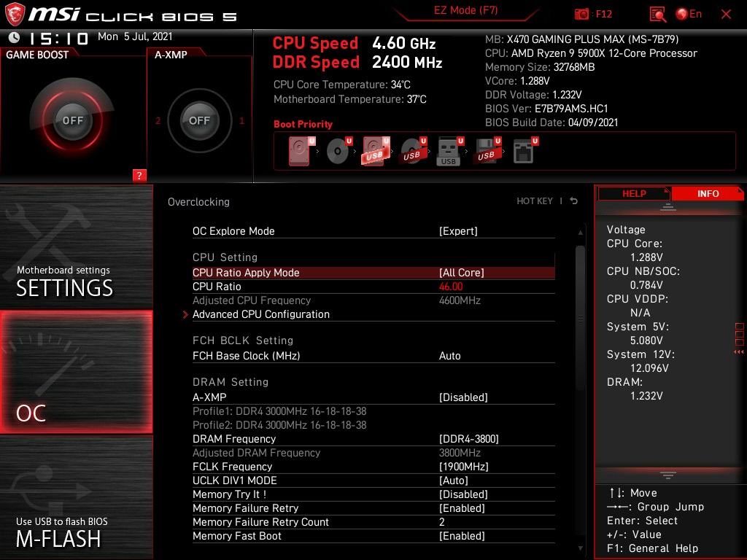
Task: Click the BIOS Ver: E7B79AMS.HC1 text
Action: click(546, 109)
